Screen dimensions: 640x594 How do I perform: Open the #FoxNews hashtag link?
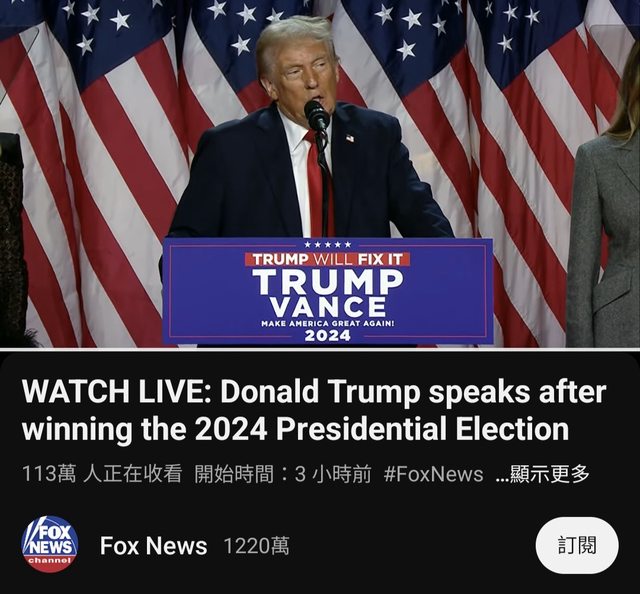pos(433,474)
